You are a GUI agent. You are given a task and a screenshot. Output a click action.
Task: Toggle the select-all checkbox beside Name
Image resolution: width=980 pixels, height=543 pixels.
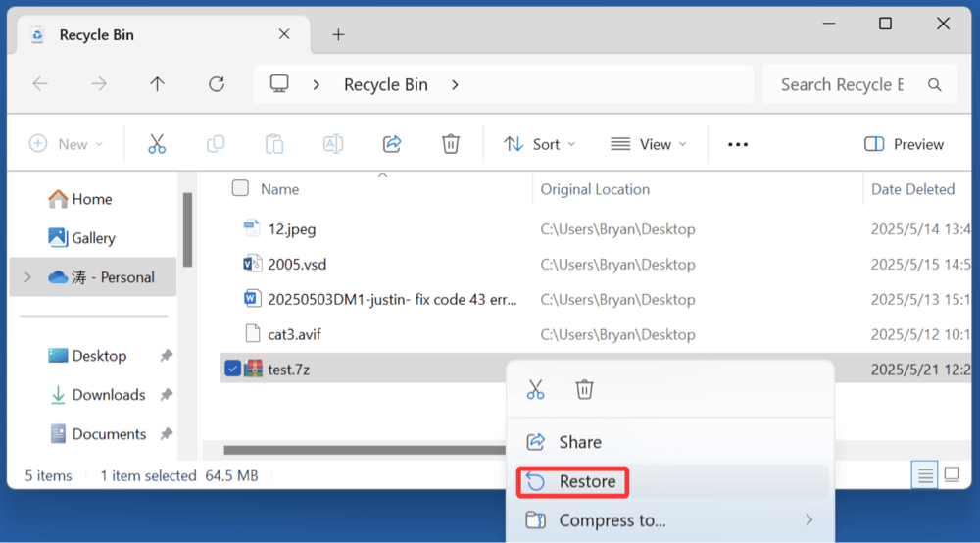click(240, 188)
